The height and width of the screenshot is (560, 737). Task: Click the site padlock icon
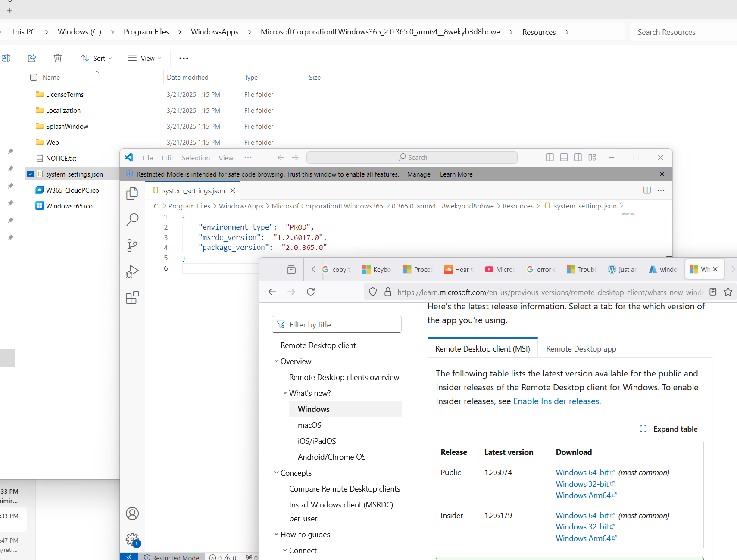(388, 292)
